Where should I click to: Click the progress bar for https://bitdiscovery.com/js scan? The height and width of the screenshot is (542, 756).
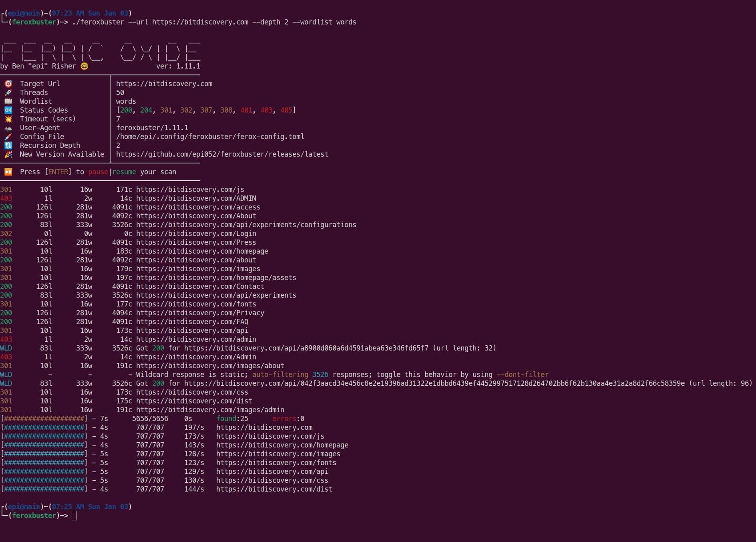tap(44, 436)
